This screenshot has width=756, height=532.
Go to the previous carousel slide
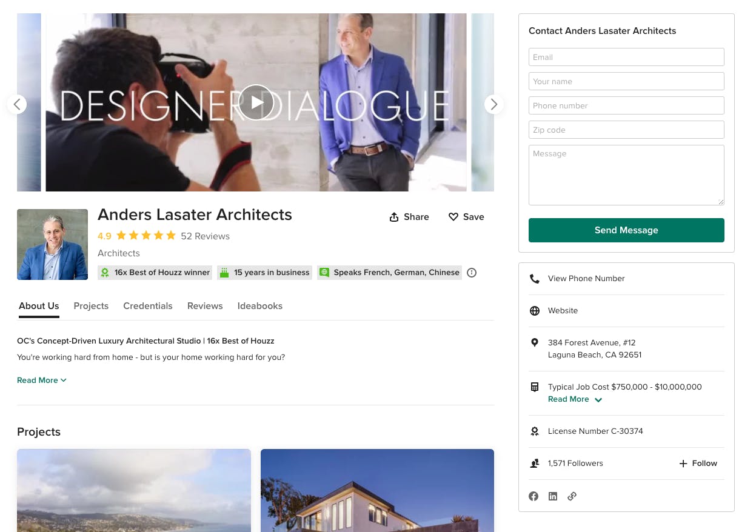(x=17, y=104)
